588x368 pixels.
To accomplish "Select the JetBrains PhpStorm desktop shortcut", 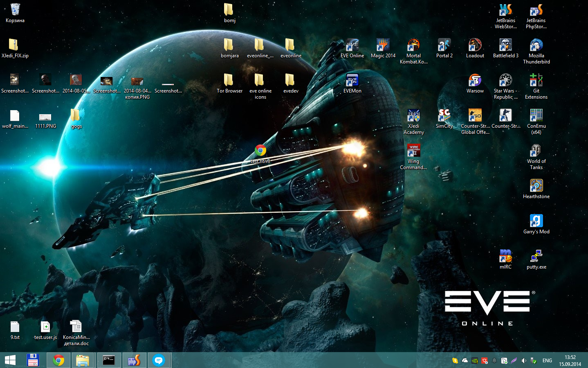I will tap(536, 16).
